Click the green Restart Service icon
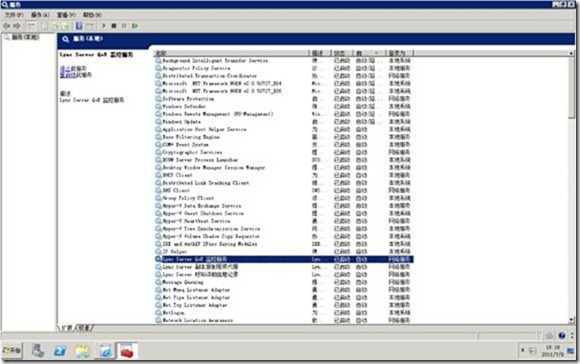This screenshot has height=364, width=580. click(135, 26)
